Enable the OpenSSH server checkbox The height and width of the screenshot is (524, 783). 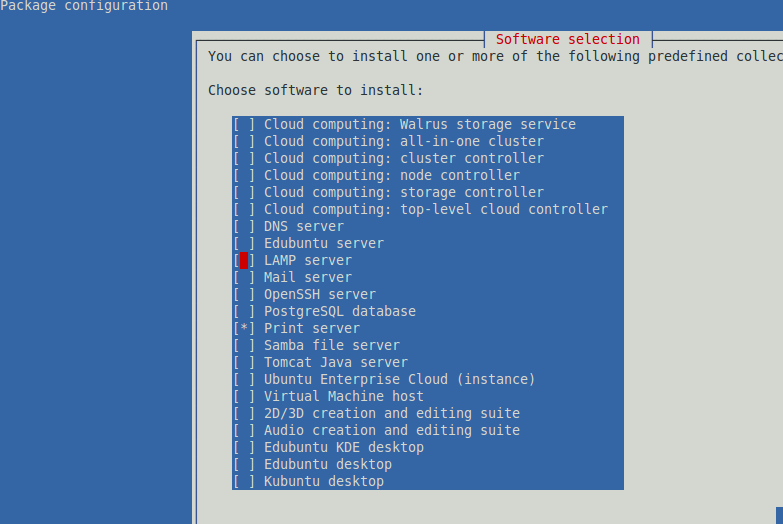pyautogui.click(x=244, y=294)
